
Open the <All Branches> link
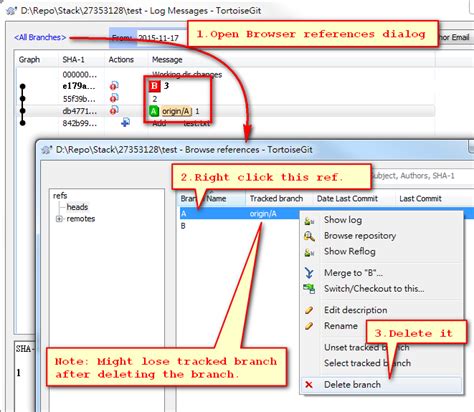pyautogui.click(x=40, y=37)
